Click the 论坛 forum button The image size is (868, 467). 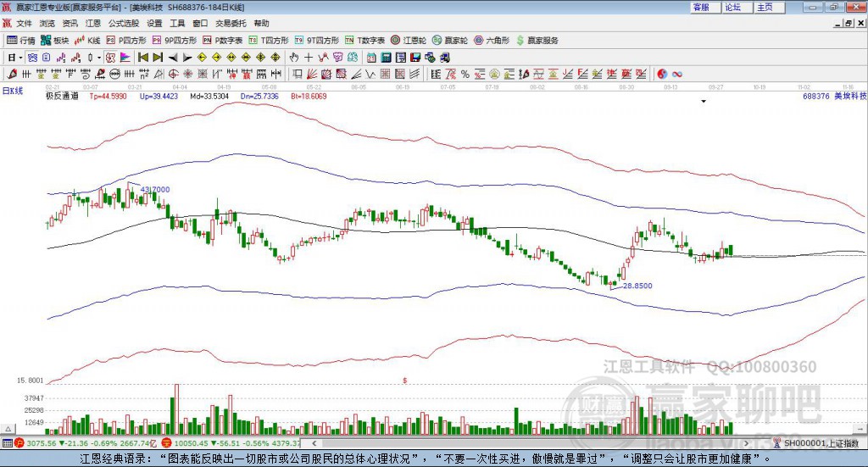737,7
